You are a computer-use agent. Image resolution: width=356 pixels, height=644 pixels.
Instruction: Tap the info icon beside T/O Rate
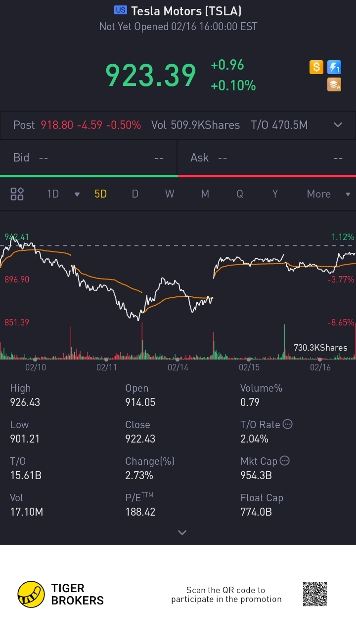(x=287, y=424)
